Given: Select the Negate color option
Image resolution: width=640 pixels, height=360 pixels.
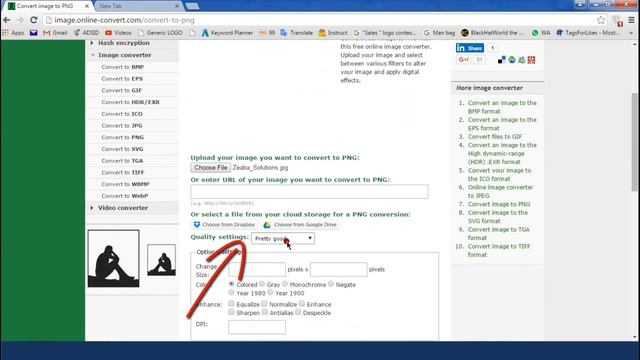Looking at the screenshot, I should click(x=331, y=284).
